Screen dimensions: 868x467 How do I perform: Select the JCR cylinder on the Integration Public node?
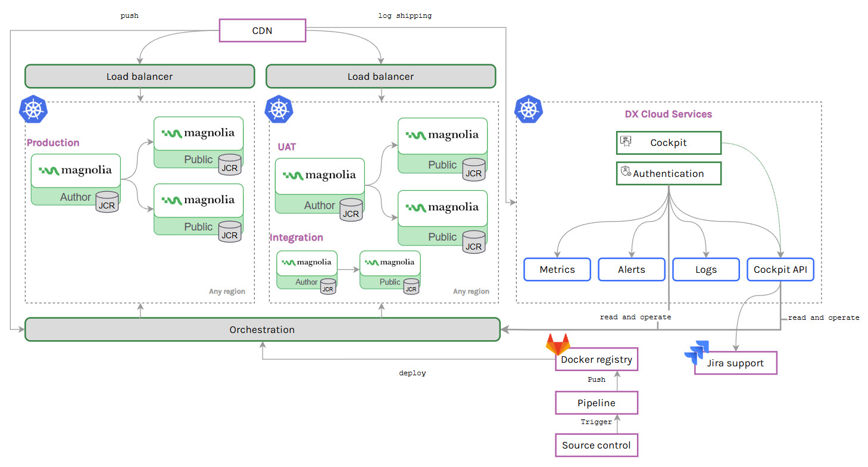411,287
